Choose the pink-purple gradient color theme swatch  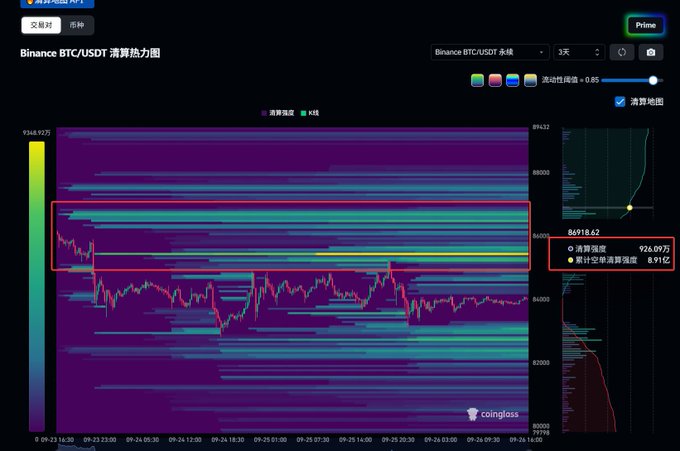[x=495, y=80]
